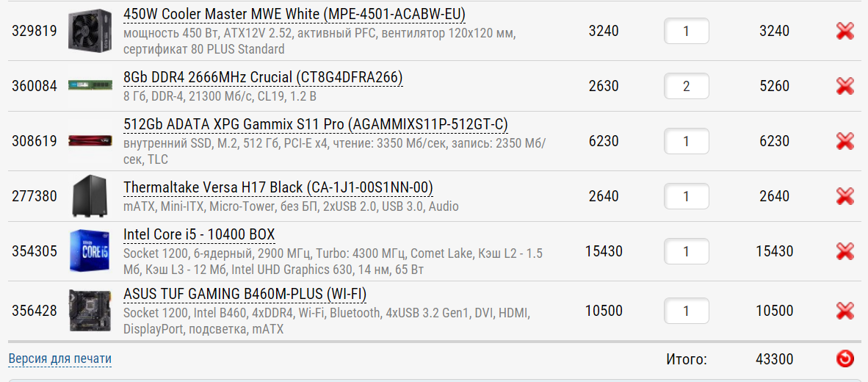This screenshot has width=868, height=382.
Task: Click the 'Версия для печати' print link
Action: (x=60, y=359)
